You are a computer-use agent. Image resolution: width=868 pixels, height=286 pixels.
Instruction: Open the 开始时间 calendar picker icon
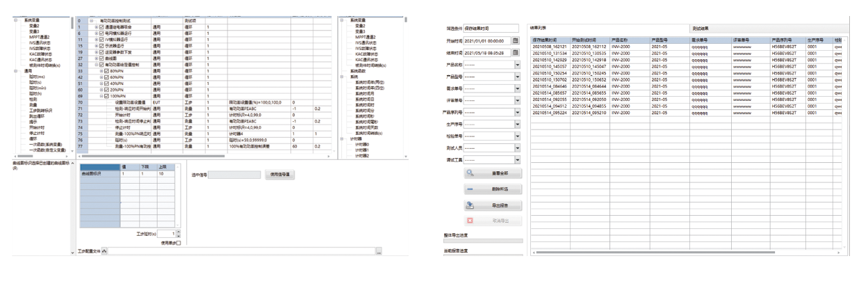click(516, 40)
